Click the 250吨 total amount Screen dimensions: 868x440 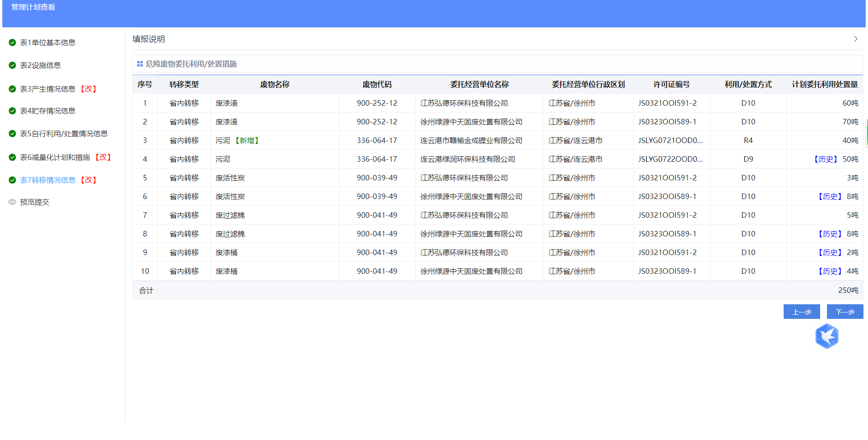[x=848, y=290]
